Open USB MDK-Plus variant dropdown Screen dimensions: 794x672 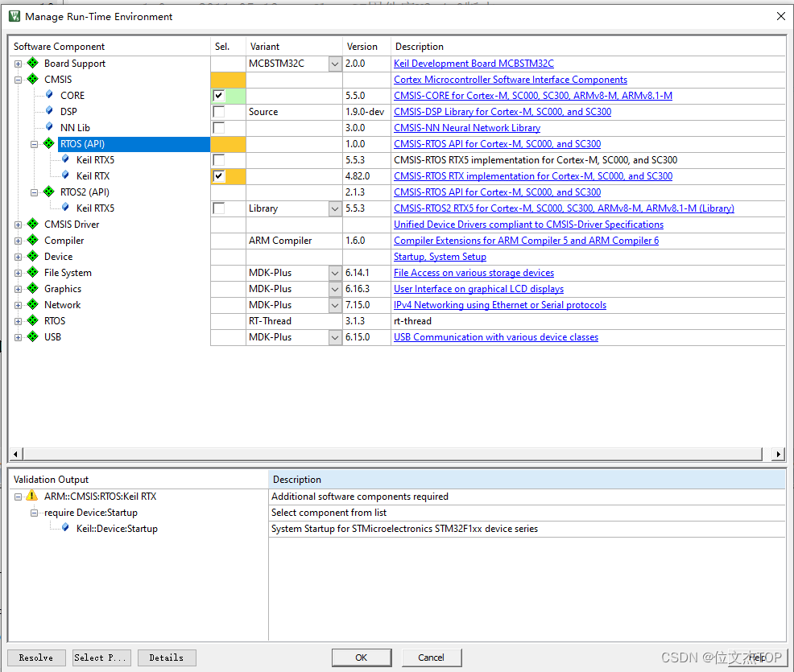click(335, 337)
